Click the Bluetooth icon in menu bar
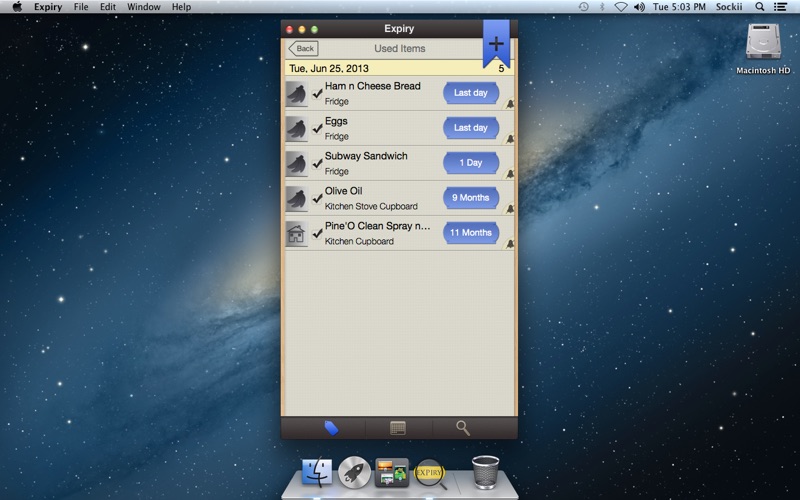800x500 pixels. 602,7
